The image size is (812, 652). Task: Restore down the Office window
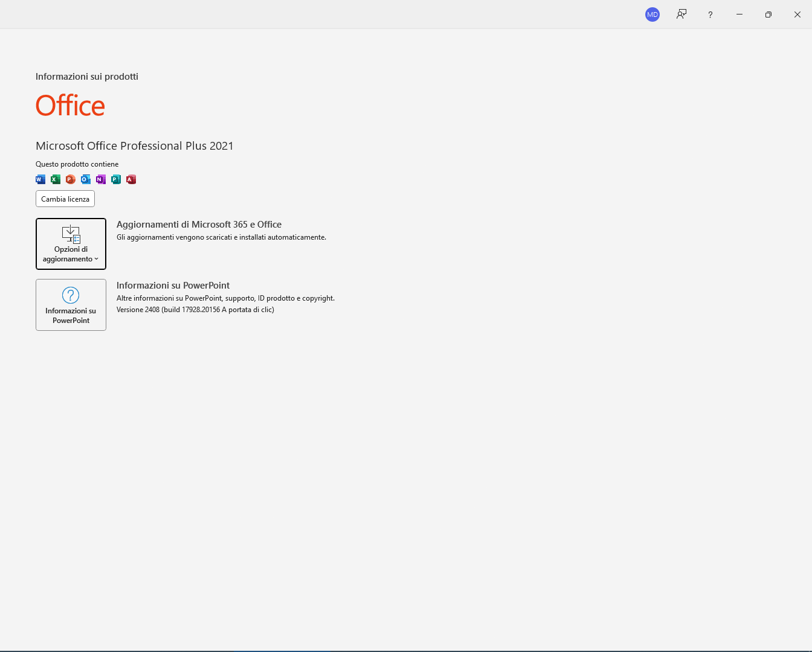tap(768, 14)
